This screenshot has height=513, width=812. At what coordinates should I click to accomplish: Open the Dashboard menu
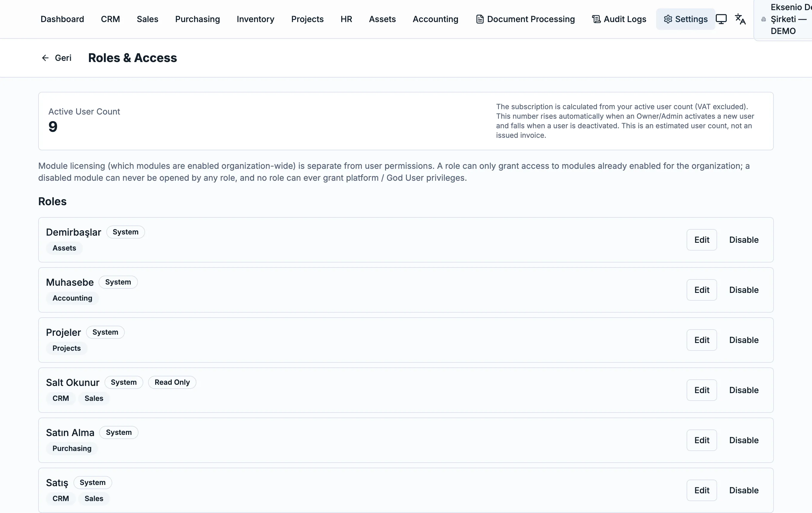[62, 19]
